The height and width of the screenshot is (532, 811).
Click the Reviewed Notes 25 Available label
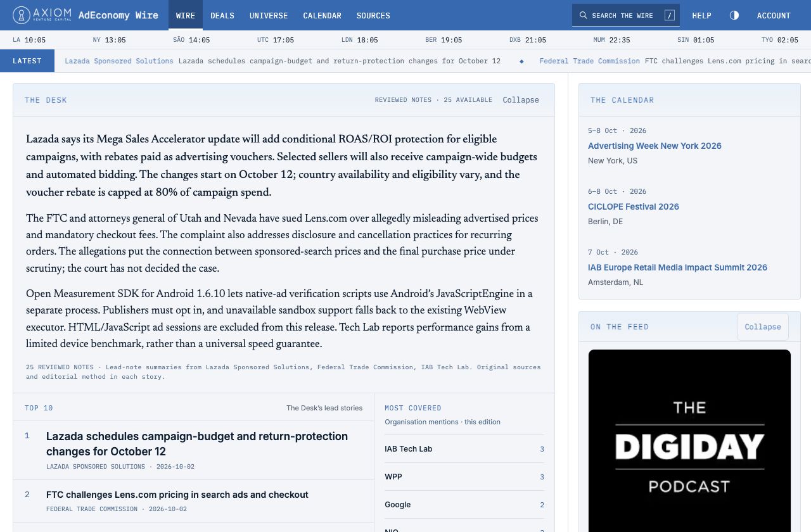pyautogui.click(x=433, y=100)
